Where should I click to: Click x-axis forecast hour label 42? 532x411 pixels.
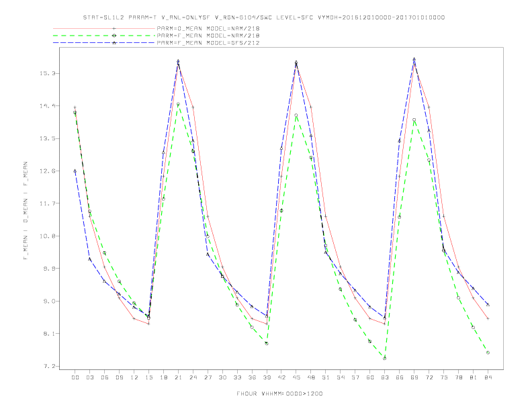(x=281, y=377)
